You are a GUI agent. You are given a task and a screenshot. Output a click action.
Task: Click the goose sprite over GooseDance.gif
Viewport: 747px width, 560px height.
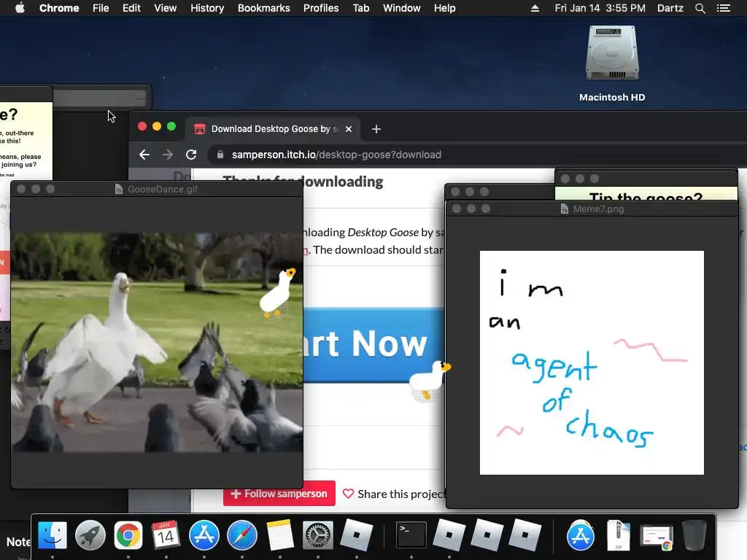[278, 292]
